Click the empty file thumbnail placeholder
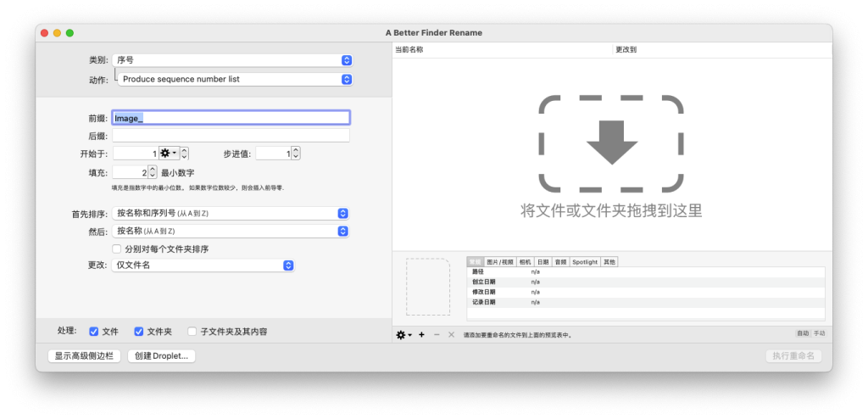Screen dimensions: 868x419 point(428,287)
